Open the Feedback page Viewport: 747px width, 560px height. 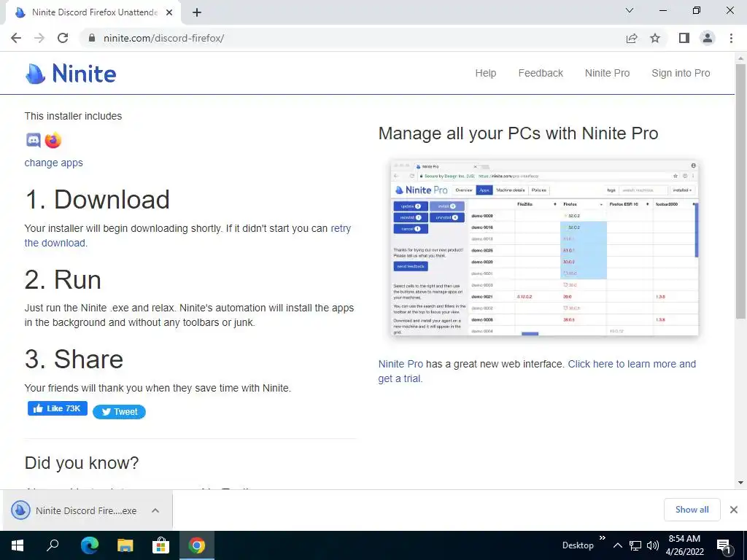(541, 74)
